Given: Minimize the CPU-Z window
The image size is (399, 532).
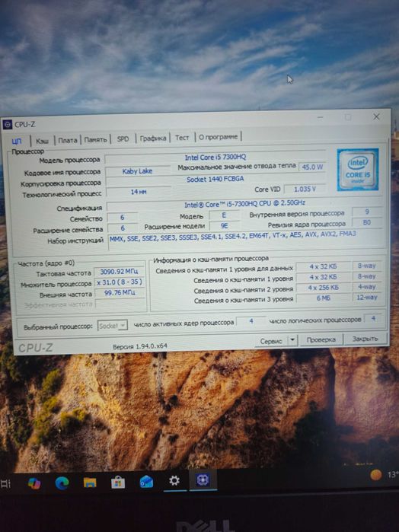Looking at the screenshot, I should (x=321, y=117).
